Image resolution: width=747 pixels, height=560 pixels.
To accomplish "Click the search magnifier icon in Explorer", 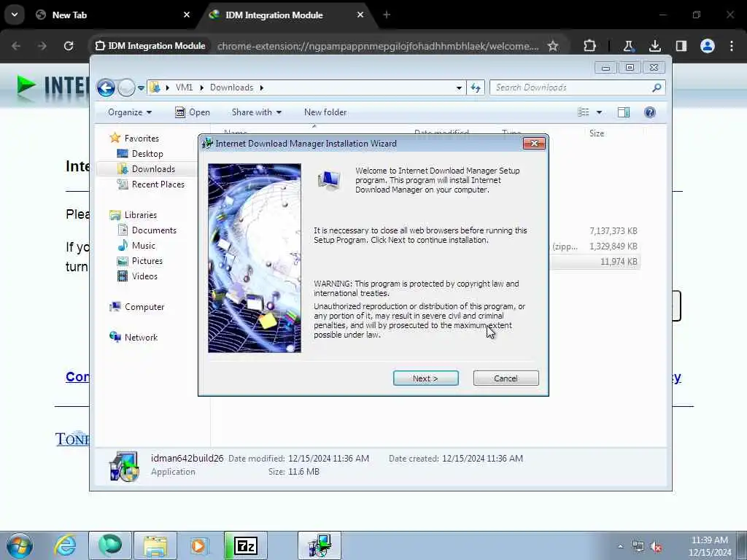I will [x=657, y=87].
